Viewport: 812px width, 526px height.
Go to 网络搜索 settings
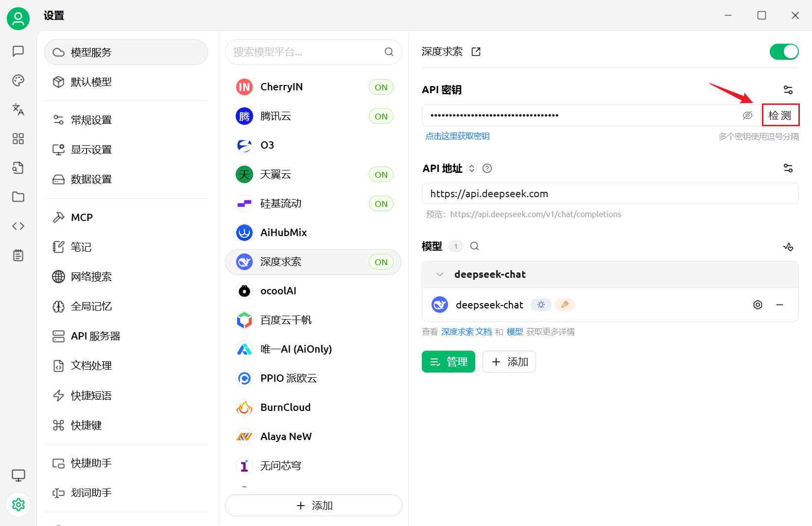click(126, 276)
